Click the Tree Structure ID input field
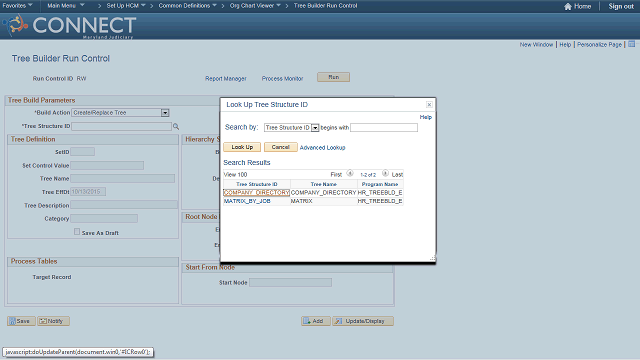Viewport: 640px width, 360px height. pos(122,127)
